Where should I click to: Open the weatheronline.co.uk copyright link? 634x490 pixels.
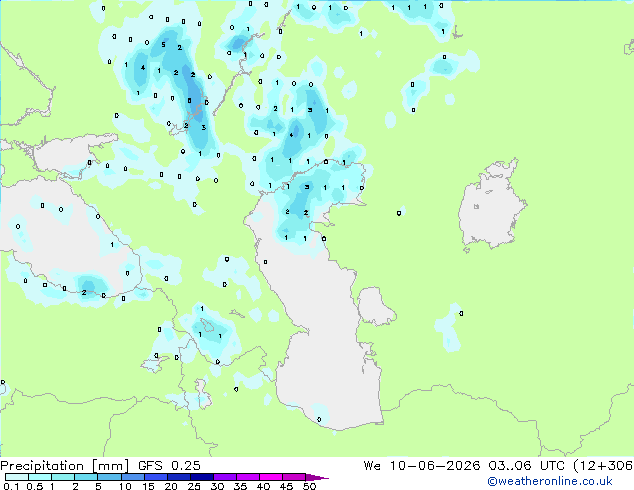point(549,481)
